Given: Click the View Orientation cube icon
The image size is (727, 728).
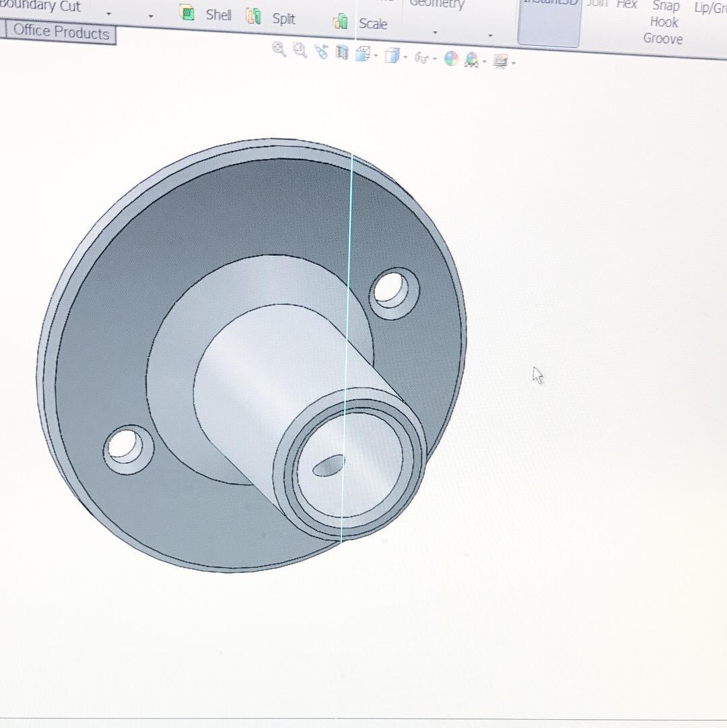Looking at the screenshot, I should pos(363,54).
